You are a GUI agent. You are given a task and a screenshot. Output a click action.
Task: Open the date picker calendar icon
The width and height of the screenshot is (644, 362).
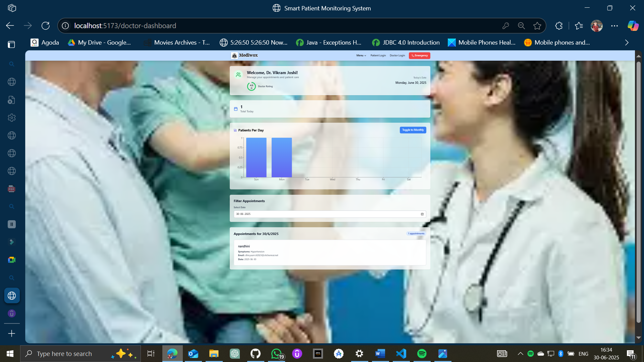(x=422, y=214)
